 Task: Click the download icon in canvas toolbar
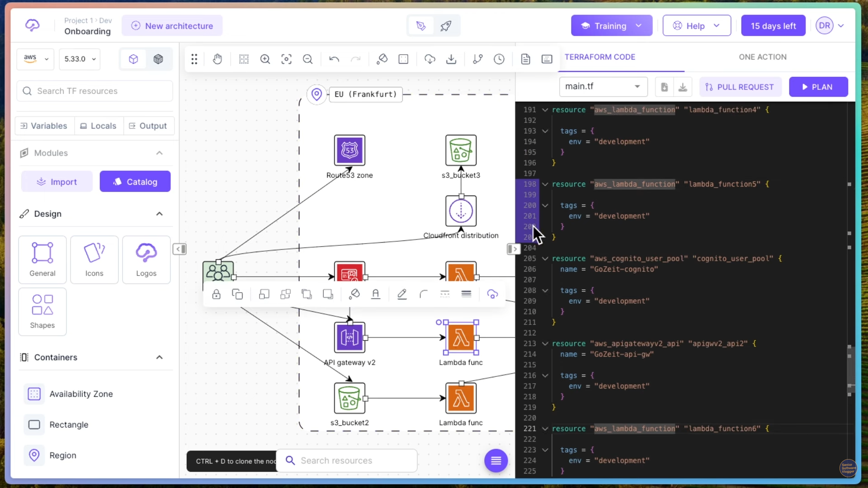pyautogui.click(x=451, y=59)
